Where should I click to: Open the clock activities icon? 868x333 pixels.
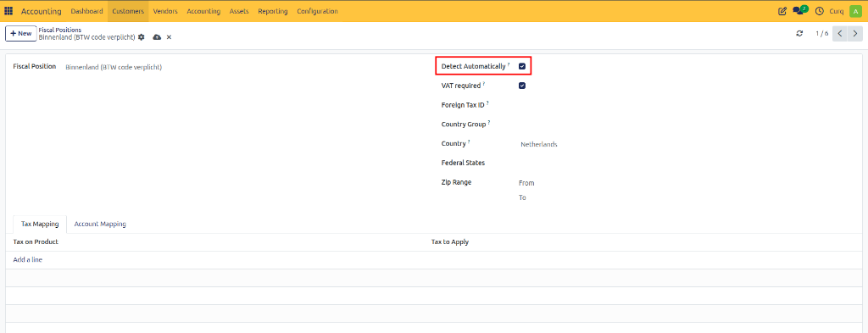tap(820, 11)
